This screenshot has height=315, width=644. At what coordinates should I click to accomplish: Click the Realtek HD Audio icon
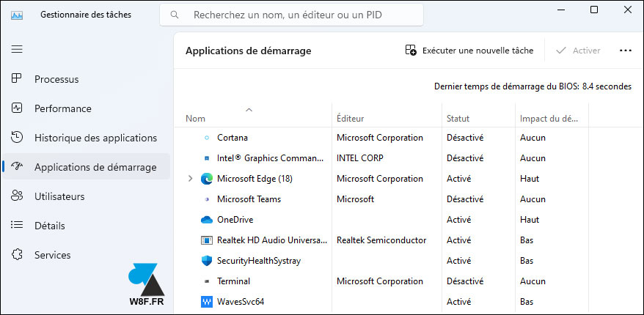pyautogui.click(x=207, y=240)
